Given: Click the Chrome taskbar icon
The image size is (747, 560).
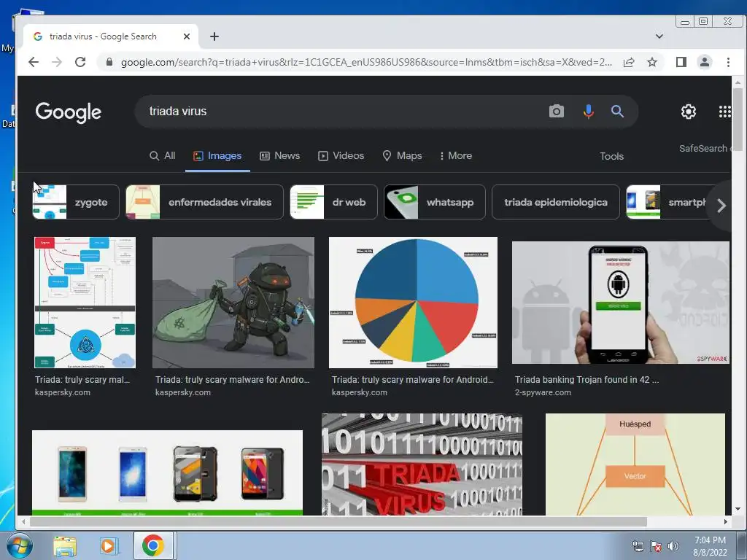Looking at the screenshot, I should coord(153,546).
